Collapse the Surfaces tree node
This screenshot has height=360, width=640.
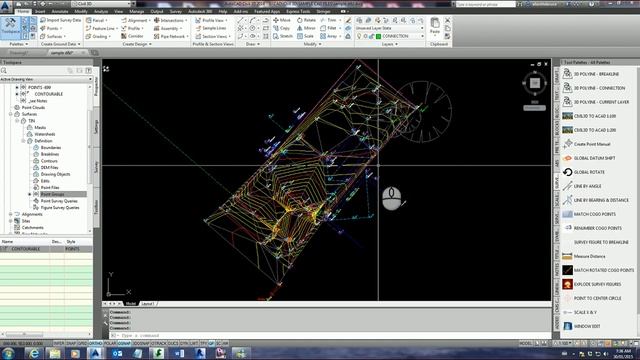(x=11, y=114)
